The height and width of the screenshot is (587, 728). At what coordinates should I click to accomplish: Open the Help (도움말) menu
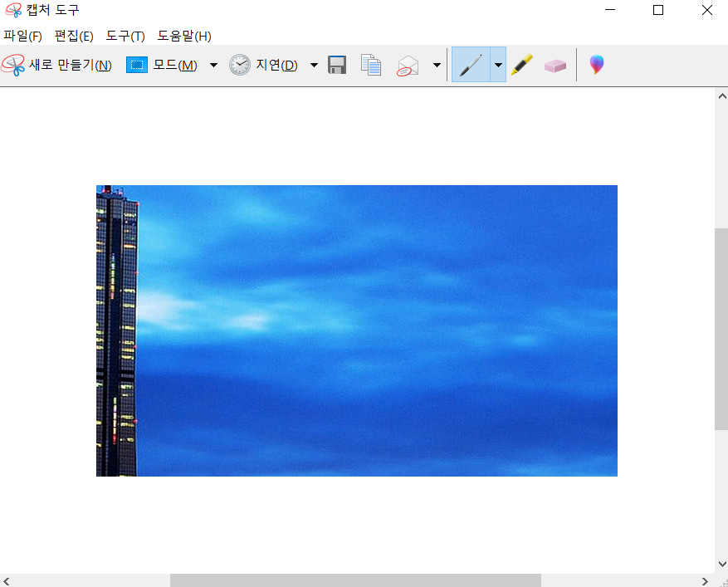pos(184,36)
